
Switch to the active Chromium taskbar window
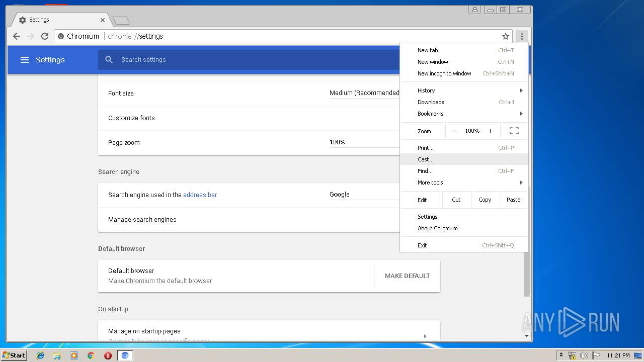pyautogui.click(x=125, y=355)
